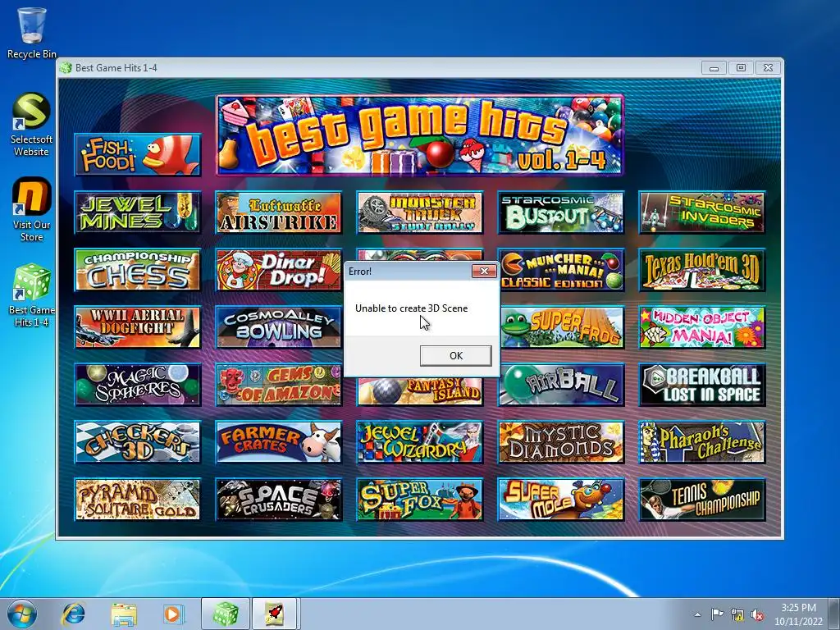Launch Magic Spheres game
The height and width of the screenshot is (630, 840).
[138, 385]
